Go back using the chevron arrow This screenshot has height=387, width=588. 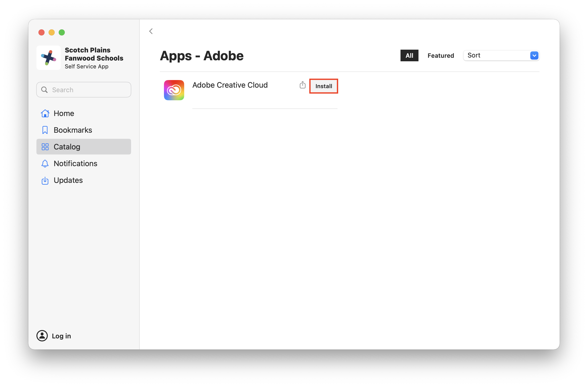pyautogui.click(x=151, y=31)
